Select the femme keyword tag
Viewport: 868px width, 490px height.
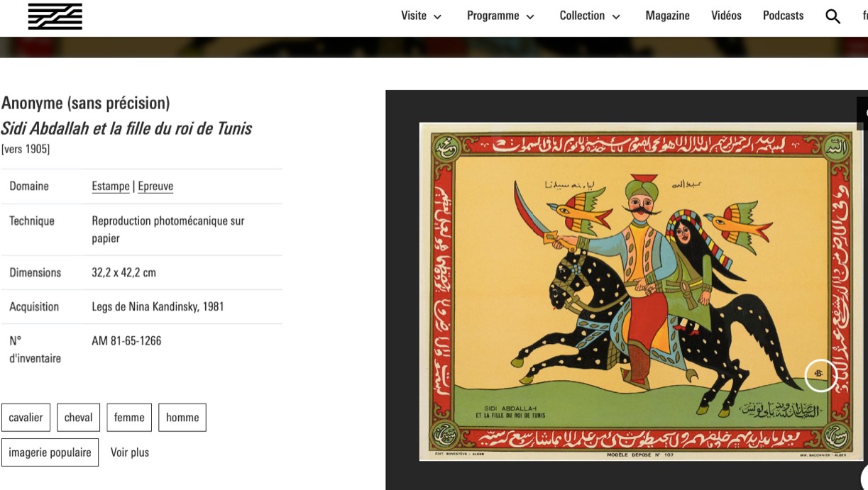pos(129,418)
